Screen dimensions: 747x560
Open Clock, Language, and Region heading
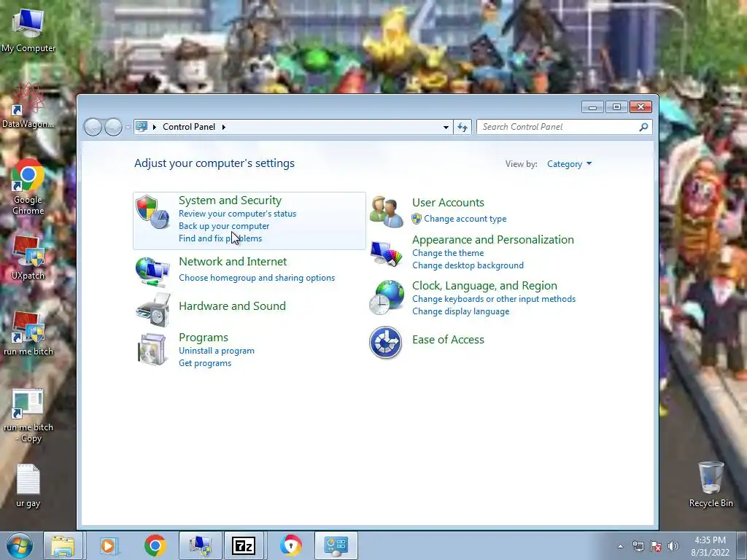[484, 285]
